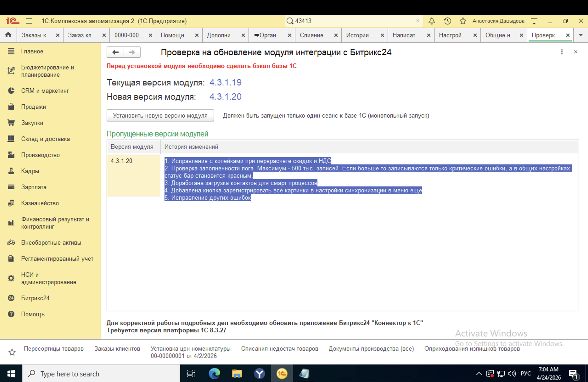Click the Type here to search box
Image resolution: width=588 pixels, height=382 pixels.
[x=101, y=374]
